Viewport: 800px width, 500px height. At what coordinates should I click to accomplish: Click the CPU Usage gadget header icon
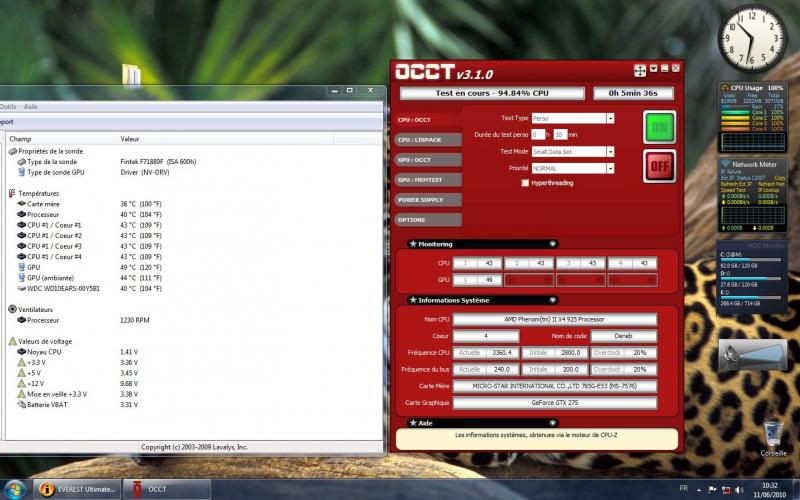coord(725,88)
